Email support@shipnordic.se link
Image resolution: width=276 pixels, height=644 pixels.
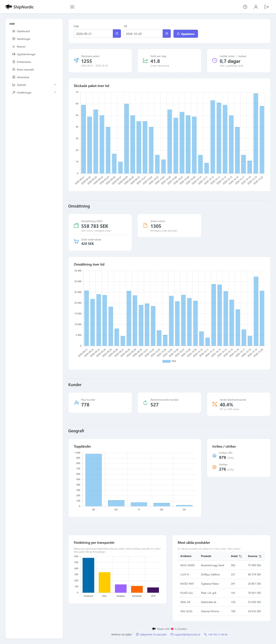click(x=185, y=634)
